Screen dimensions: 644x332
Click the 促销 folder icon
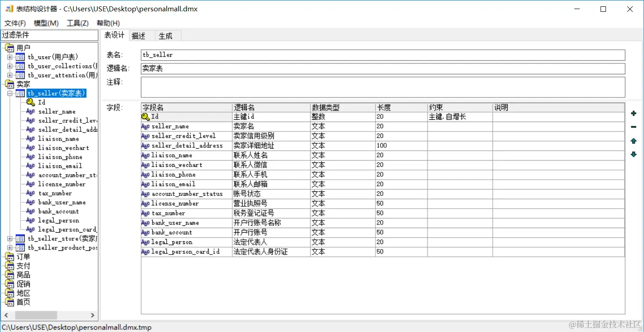pos(10,284)
